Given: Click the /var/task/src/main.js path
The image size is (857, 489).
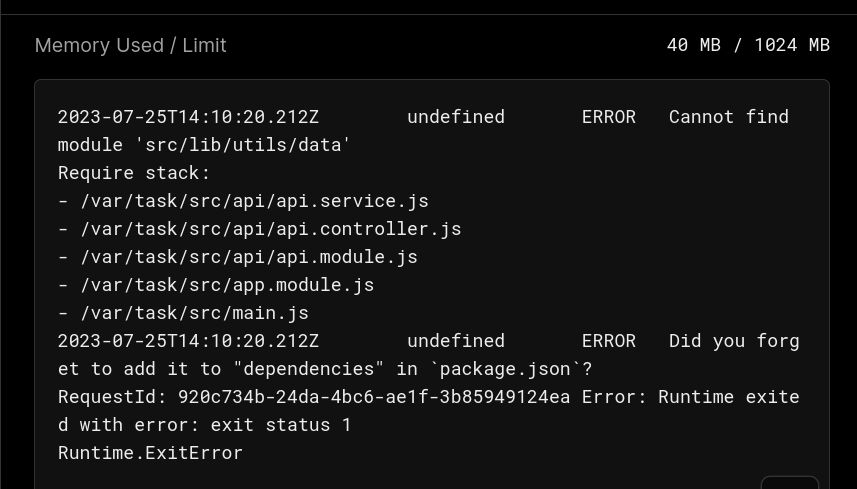Looking at the screenshot, I should pos(195,313).
